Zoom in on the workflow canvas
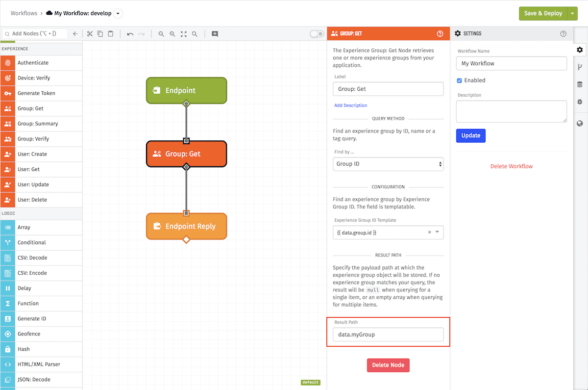This screenshot has width=588, height=390. click(172, 34)
